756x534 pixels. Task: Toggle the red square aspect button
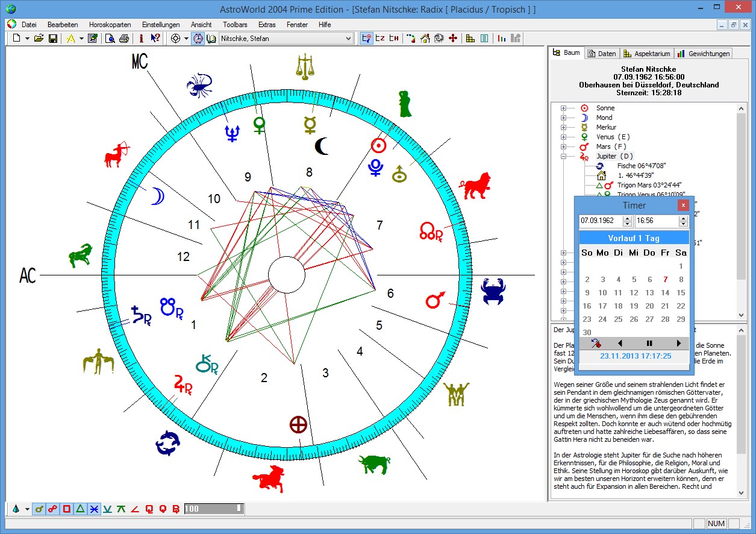[x=66, y=509]
